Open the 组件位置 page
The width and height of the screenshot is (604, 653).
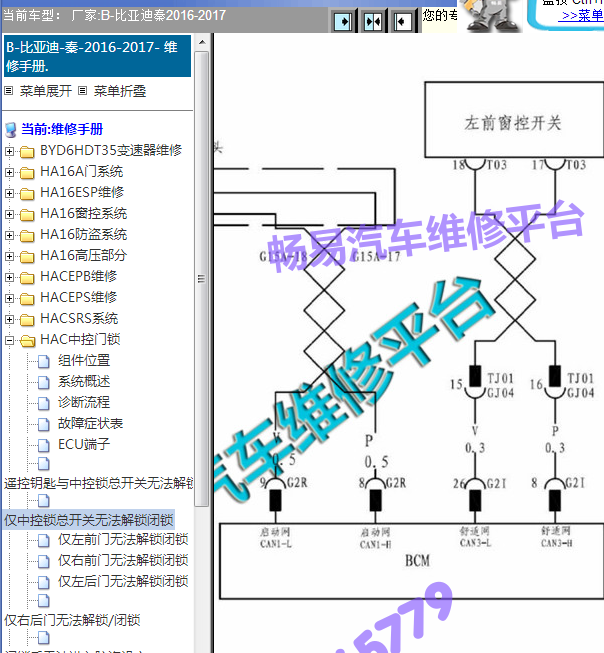tap(84, 361)
